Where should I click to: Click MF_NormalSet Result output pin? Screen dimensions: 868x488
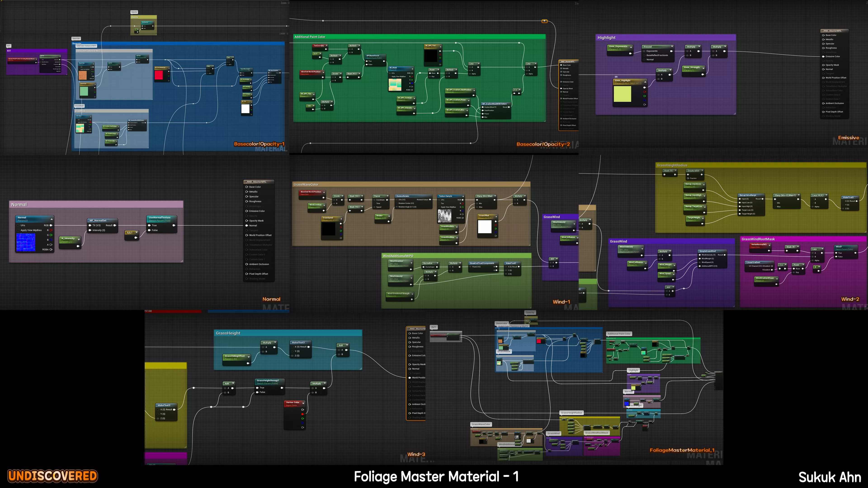point(115,225)
